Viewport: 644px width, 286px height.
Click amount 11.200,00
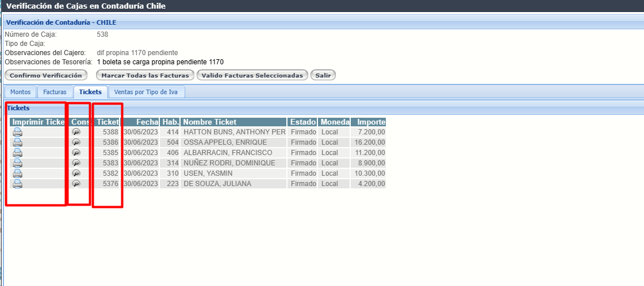click(370, 153)
